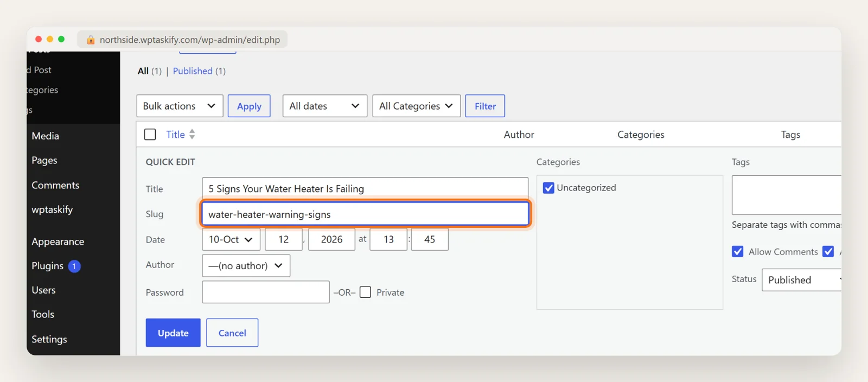868x382 pixels.
Task: Click the Apply bulk action button
Action: (x=249, y=106)
